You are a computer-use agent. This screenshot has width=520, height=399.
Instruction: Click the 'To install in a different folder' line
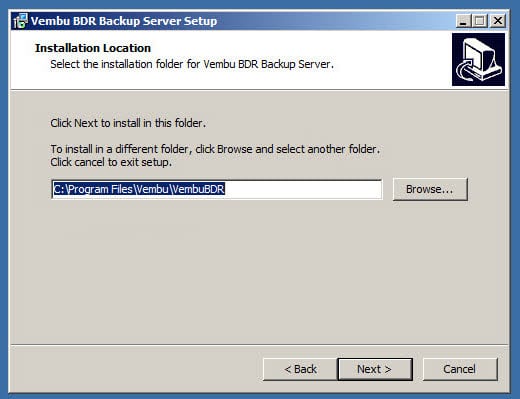pos(215,149)
